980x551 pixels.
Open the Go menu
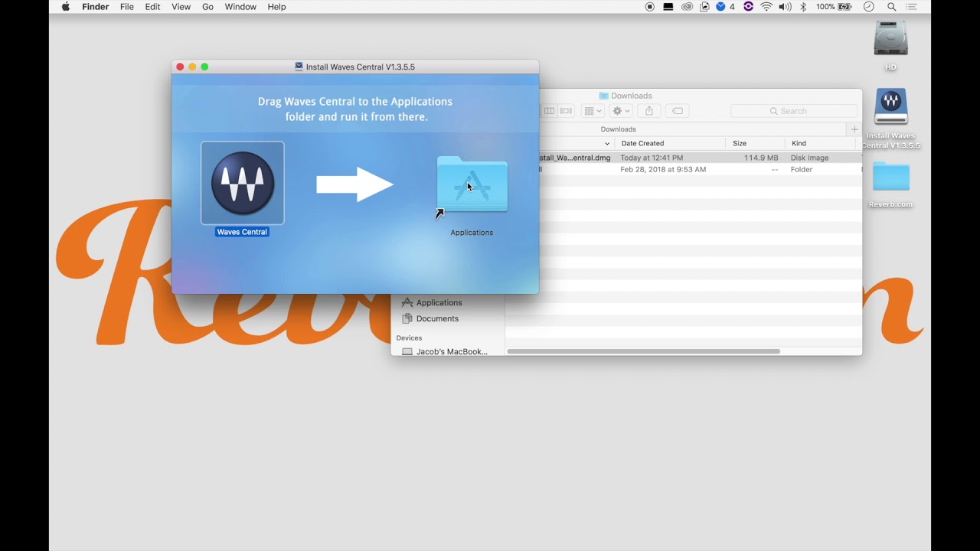coord(207,7)
